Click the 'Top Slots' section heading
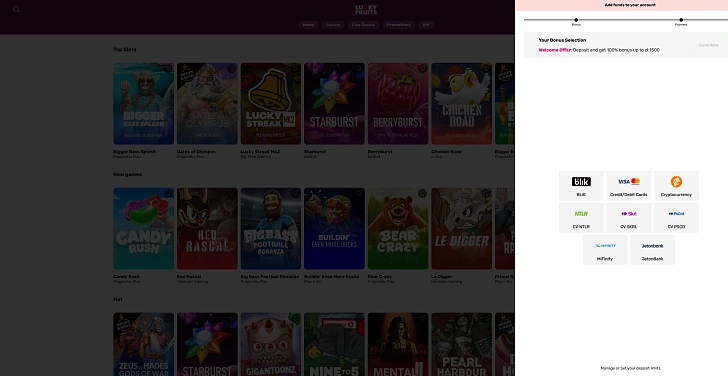This screenshot has width=728, height=376. (x=124, y=49)
